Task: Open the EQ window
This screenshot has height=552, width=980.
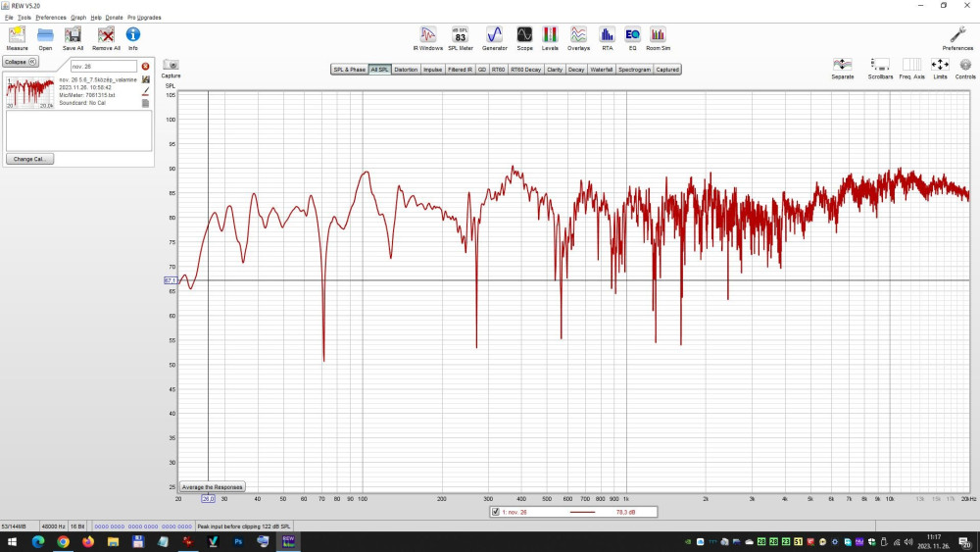Action: point(632,35)
